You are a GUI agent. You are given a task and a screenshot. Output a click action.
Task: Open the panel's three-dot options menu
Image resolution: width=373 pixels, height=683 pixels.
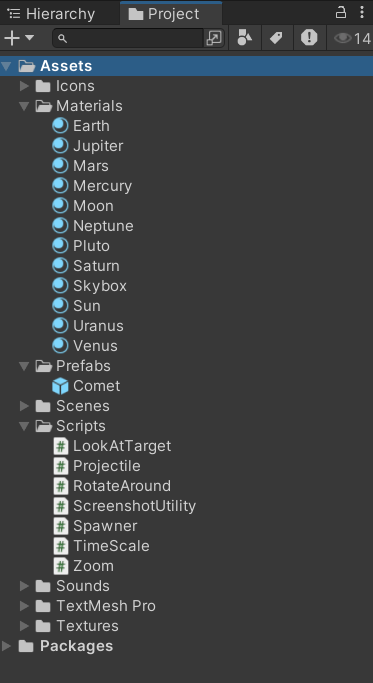(362, 12)
